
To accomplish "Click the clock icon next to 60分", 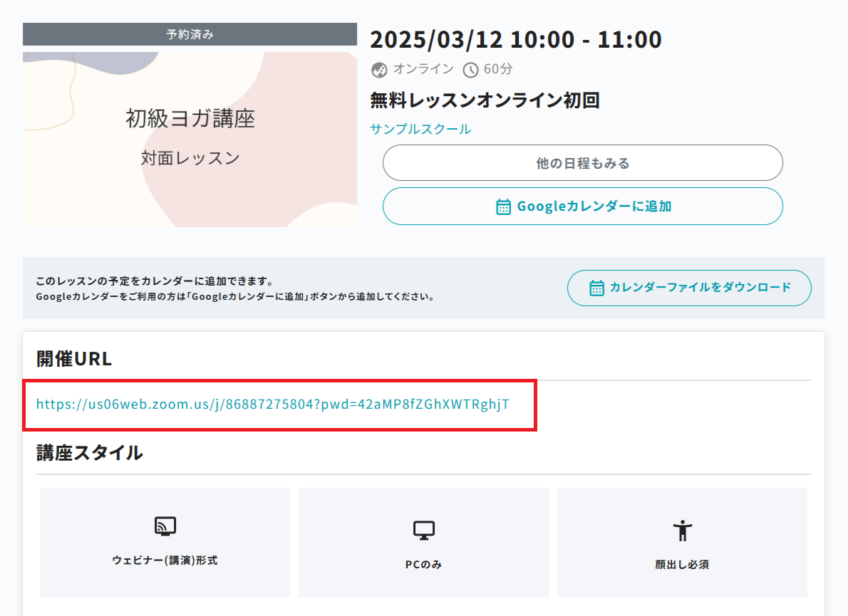I will point(470,70).
